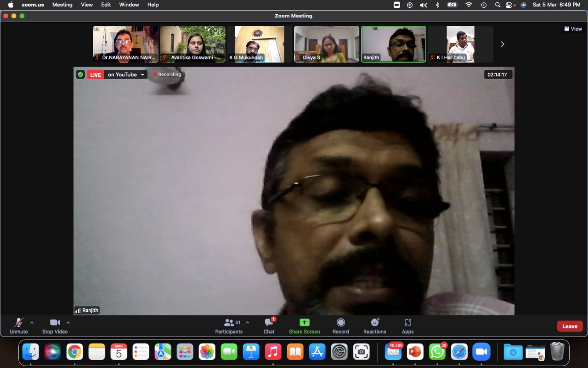Select the Ranjith thumbnail in gallery strip
Image resolution: width=588 pixels, height=368 pixels.
[x=394, y=44]
